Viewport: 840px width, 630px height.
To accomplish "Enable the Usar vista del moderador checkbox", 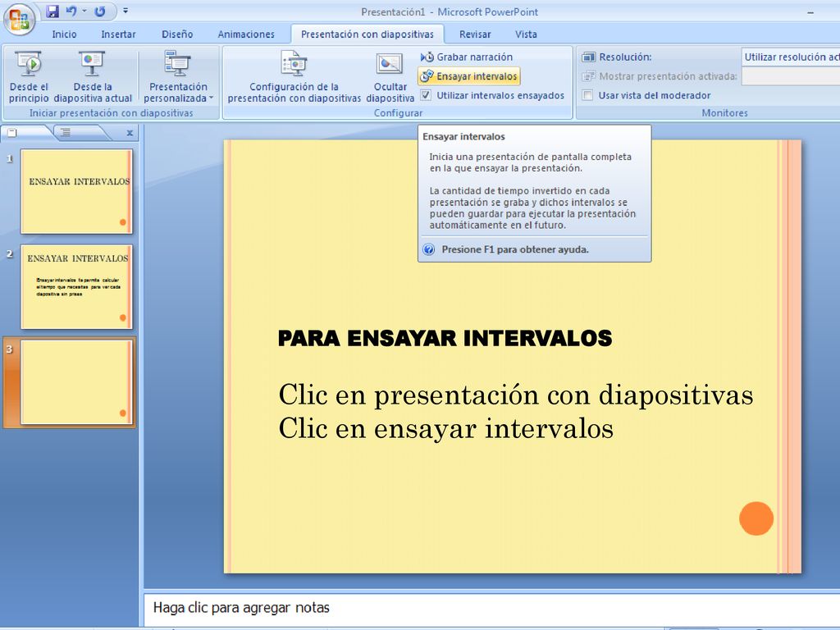I will (x=587, y=95).
